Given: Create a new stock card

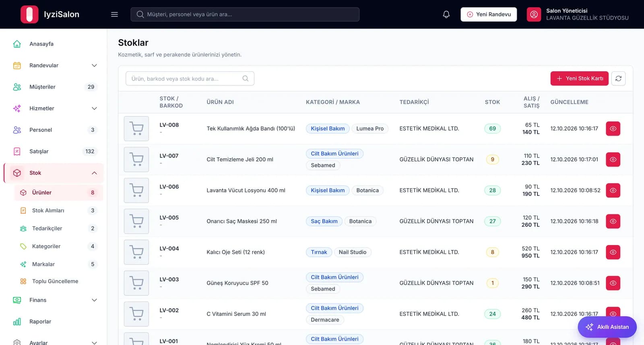Looking at the screenshot, I should [x=580, y=79].
